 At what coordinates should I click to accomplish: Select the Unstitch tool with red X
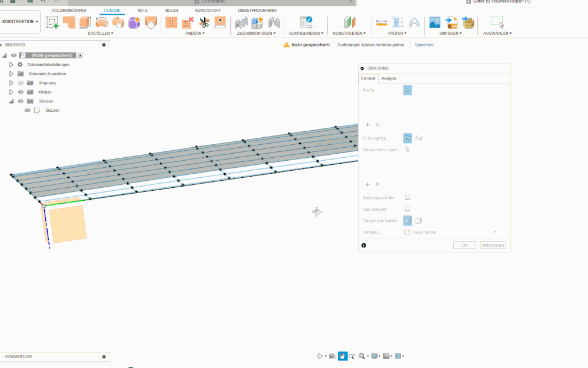pos(188,22)
